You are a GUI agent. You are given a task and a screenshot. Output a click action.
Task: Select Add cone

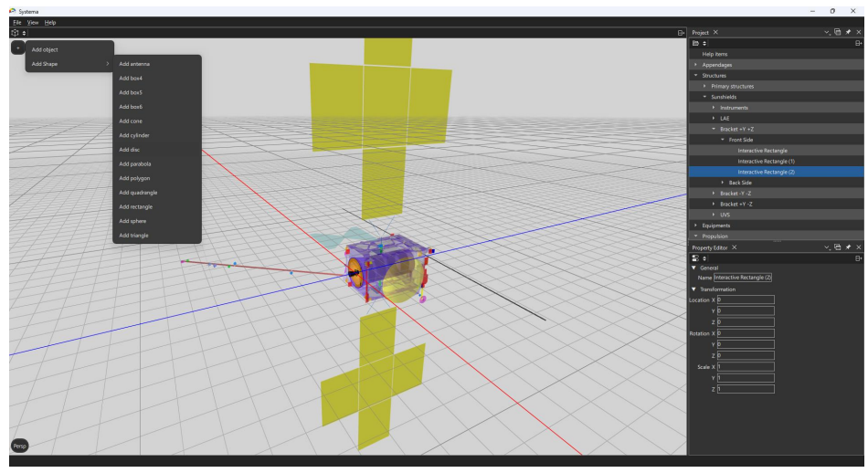(x=157, y=121)
